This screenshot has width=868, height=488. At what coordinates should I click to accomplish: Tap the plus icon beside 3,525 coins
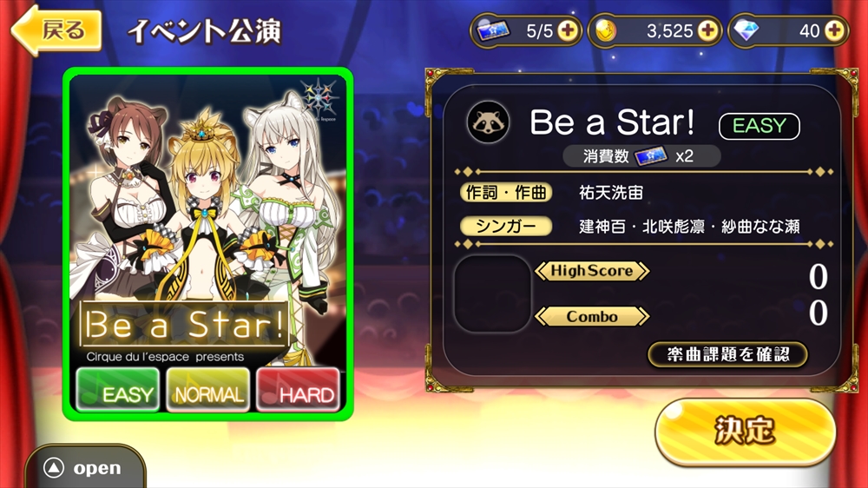pos(707,30)
